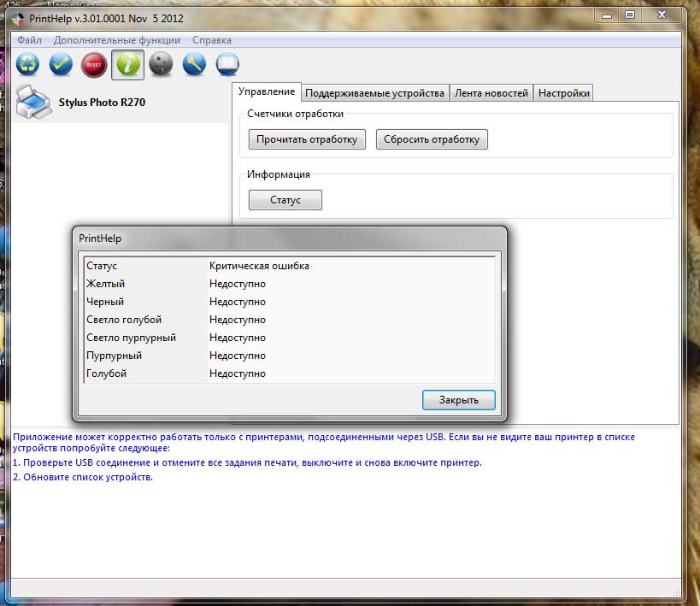Close the PrintHelp main window
The height and width of the screenshot is (606, 700).
click(662, 15)
